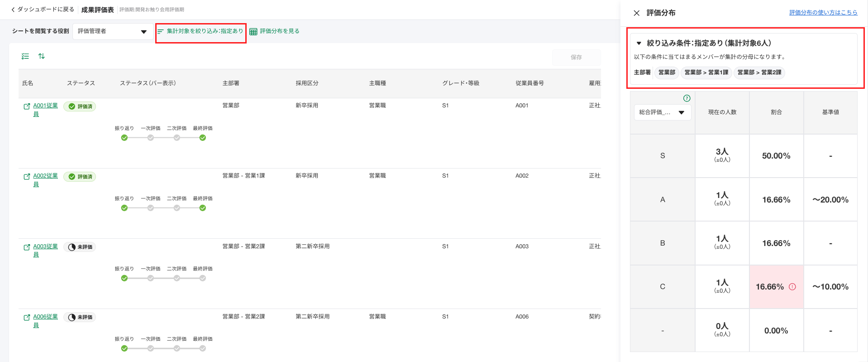This screenshot has height=362, width=868.
Task: Click the 未評価 status badge for A006
Action: click(80, 317)
